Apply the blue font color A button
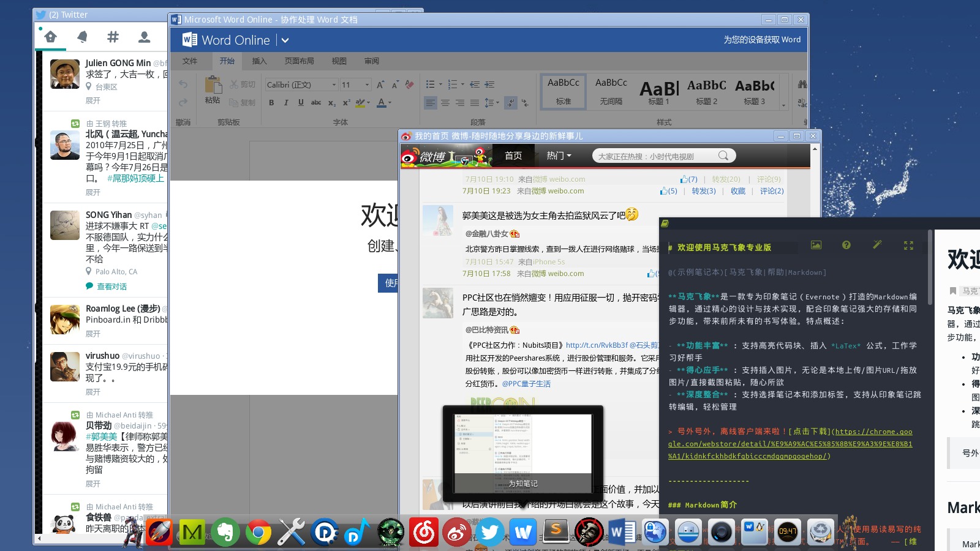The width and height of the screenshot is (980, 551). (382, 103)
